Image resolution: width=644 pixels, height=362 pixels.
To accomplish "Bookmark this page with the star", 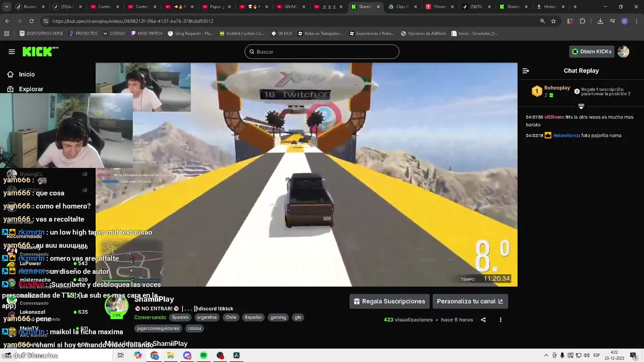I will click(x=553, y=21).
